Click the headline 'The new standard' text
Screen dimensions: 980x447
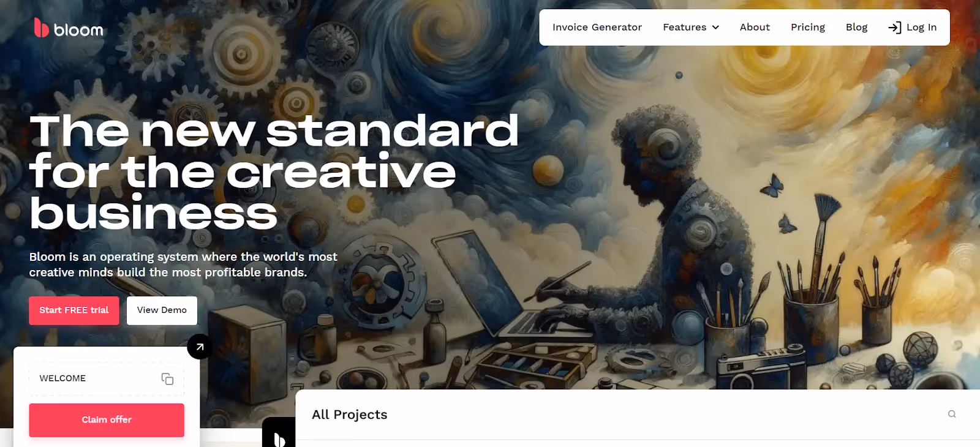(x=274, y=130)
